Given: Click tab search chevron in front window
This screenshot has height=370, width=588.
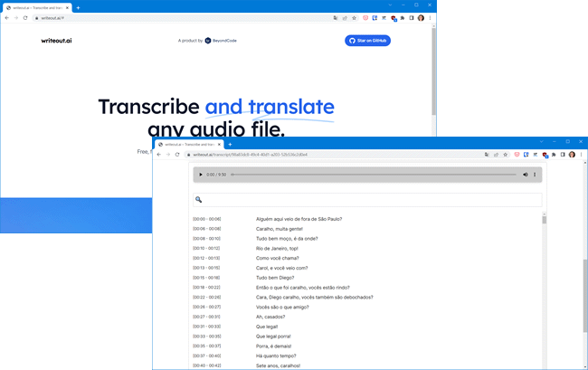Looking at the screenshot, I should [x=542, y=142].
